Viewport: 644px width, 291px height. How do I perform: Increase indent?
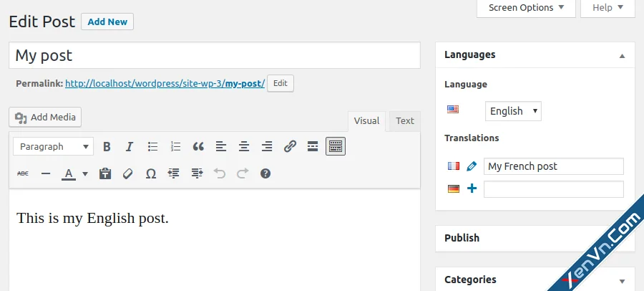(x=197, y=173)
